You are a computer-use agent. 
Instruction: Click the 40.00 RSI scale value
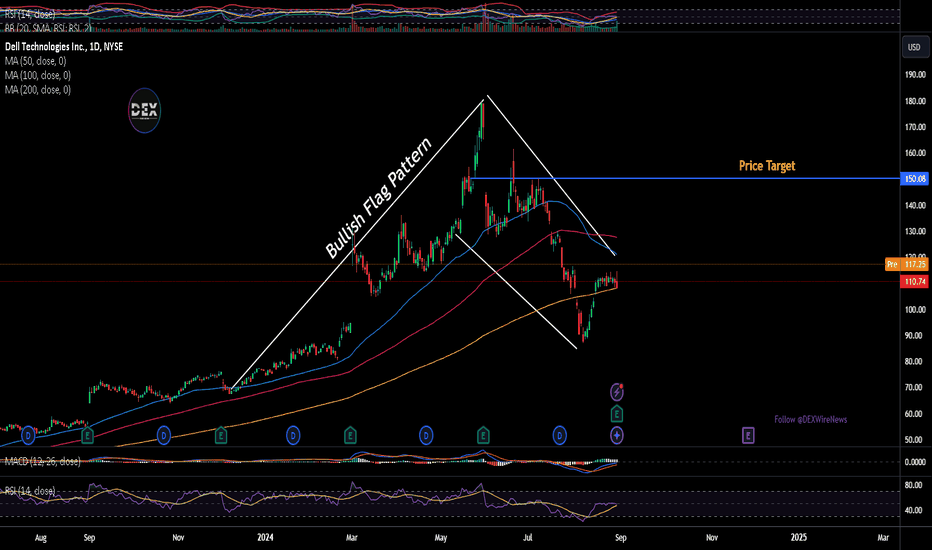(914, 510)
